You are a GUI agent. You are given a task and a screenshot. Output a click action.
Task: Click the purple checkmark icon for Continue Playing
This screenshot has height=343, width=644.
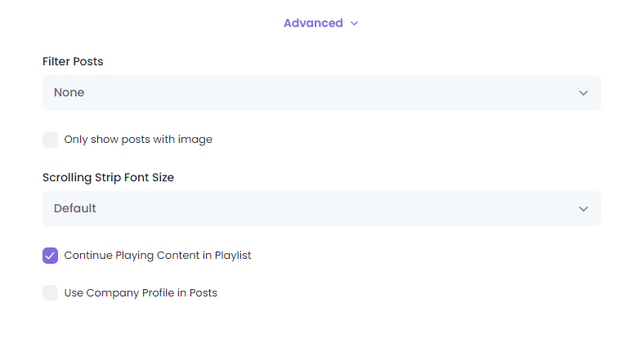click(50, 256)
